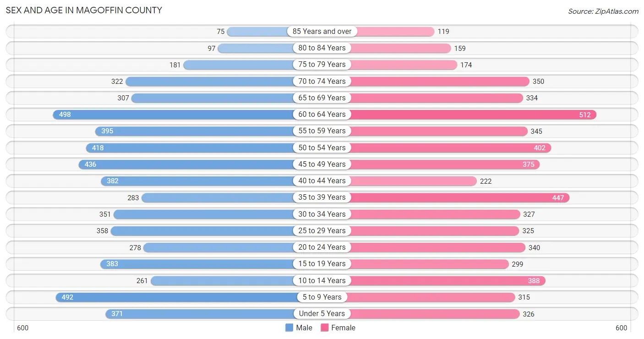
Task: Toggle the Male legend label
Action: click(304, 328)
